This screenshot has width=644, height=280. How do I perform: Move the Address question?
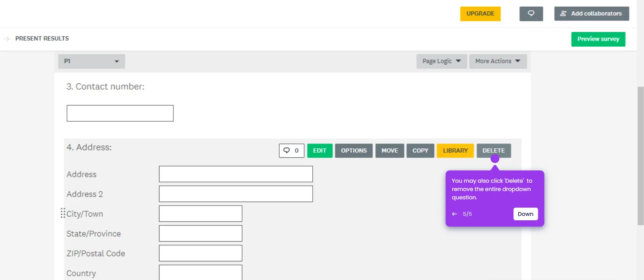390,151
